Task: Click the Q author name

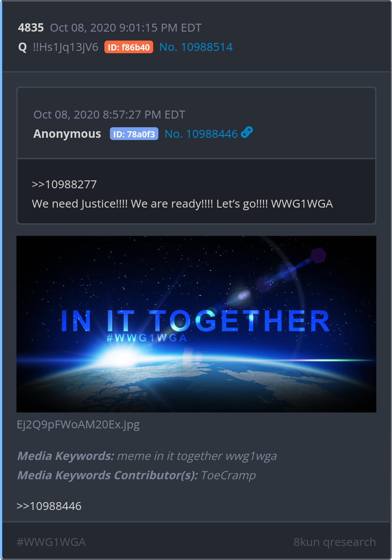Action: coord(22,47)
